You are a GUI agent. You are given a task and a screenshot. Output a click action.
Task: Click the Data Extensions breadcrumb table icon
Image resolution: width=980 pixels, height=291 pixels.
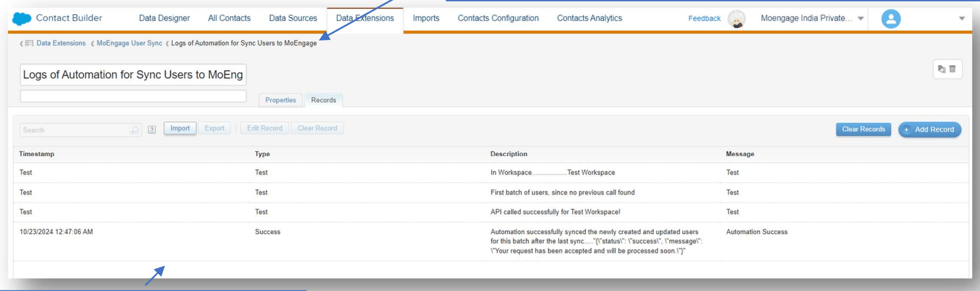pos(29,43)
